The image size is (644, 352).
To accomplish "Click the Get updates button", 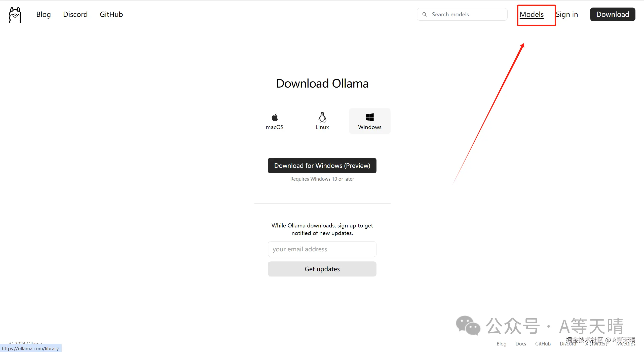I will tap(322, 269).
